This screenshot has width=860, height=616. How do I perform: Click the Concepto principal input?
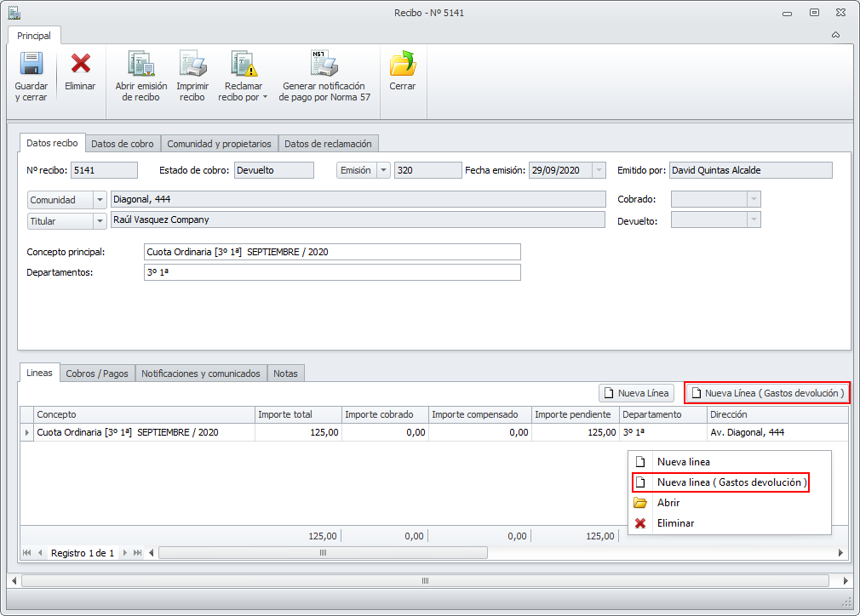coord(332,252)
